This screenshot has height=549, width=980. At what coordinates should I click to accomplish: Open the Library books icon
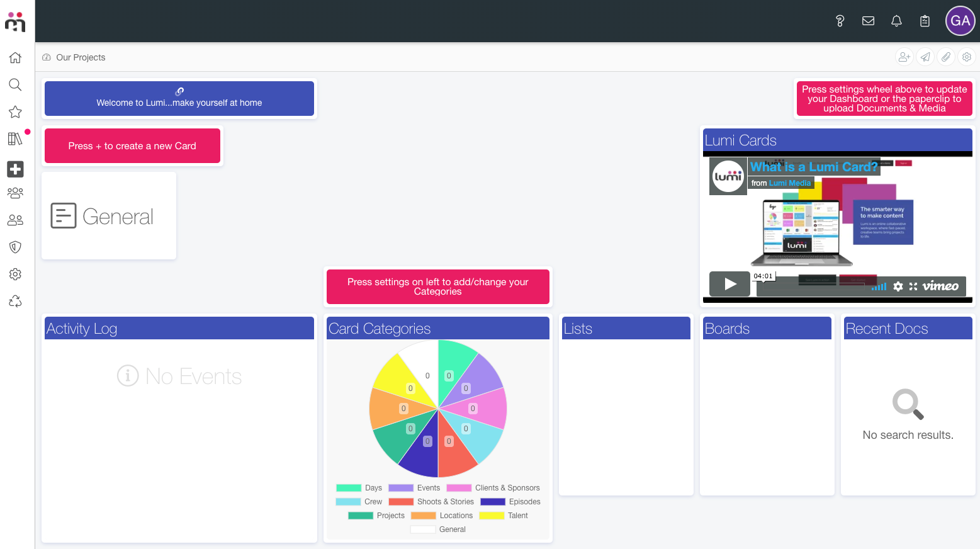pos(15,139)
